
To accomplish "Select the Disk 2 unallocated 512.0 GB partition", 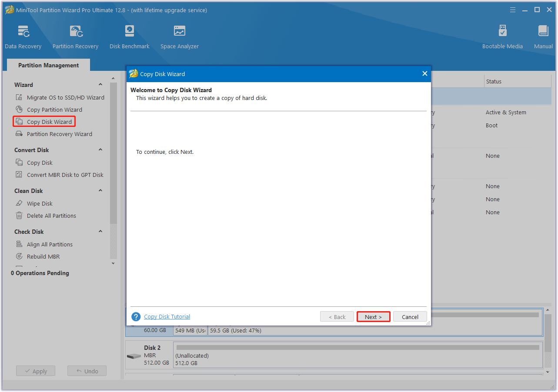I will point(358,355).
